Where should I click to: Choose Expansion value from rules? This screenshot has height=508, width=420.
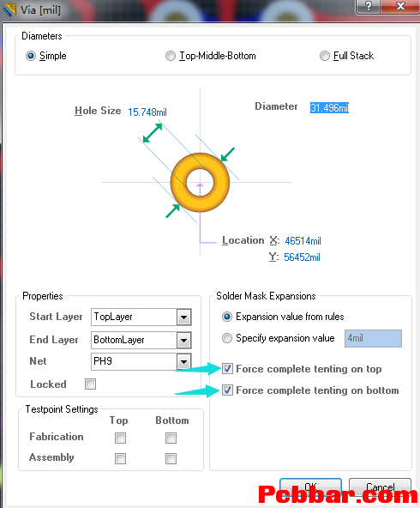click(x=227, y=317)
